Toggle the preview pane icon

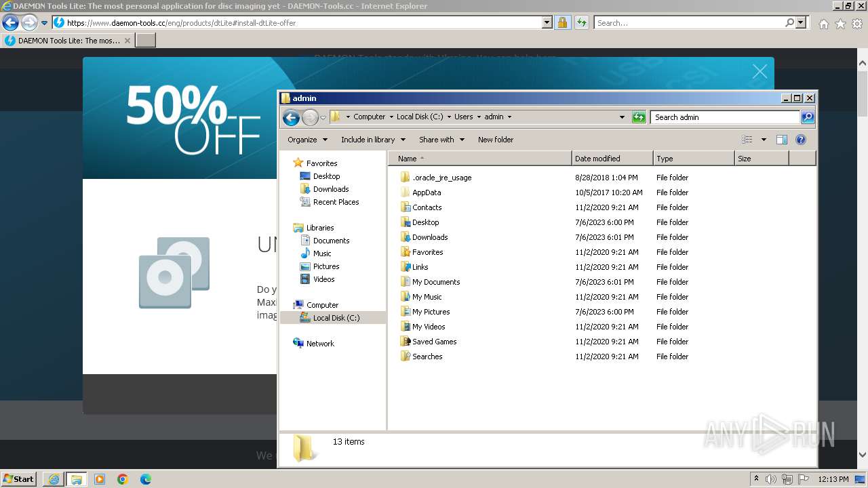782,140
